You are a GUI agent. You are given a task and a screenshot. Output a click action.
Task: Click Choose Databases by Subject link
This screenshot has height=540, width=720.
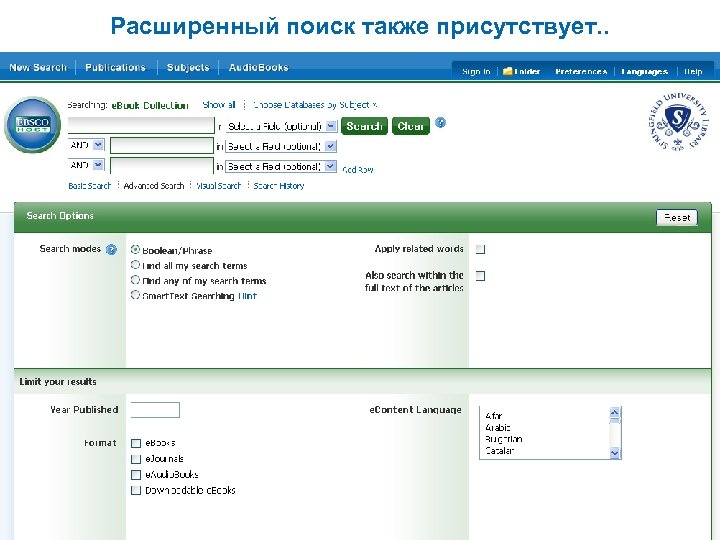coord(315,105)
